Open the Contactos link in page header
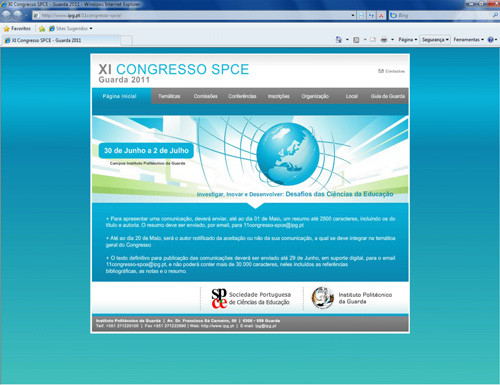Viewport: 500px width, 385px height. click(391, 71)
